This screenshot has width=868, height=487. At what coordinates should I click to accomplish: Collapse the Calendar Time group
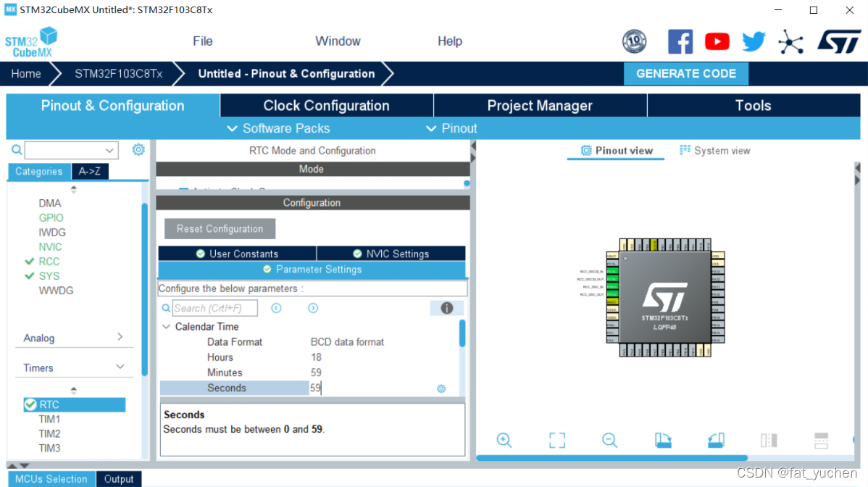tap(166, 327)
